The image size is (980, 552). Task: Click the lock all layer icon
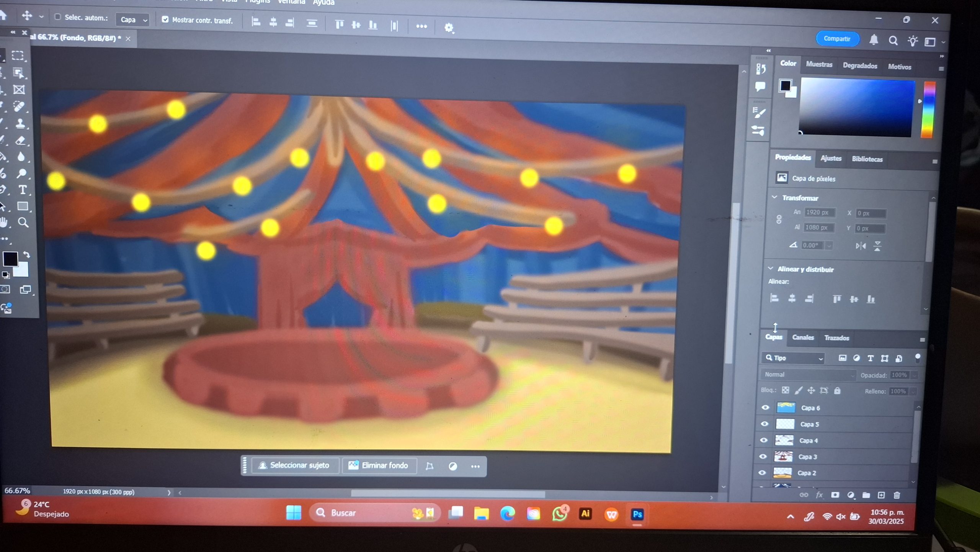[837, 391]
